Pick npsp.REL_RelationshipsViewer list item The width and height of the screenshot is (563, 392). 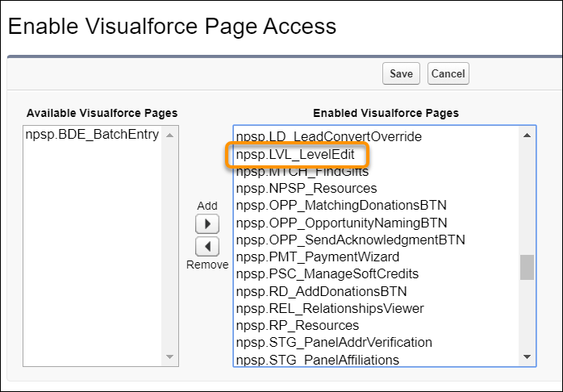point(330,308)
